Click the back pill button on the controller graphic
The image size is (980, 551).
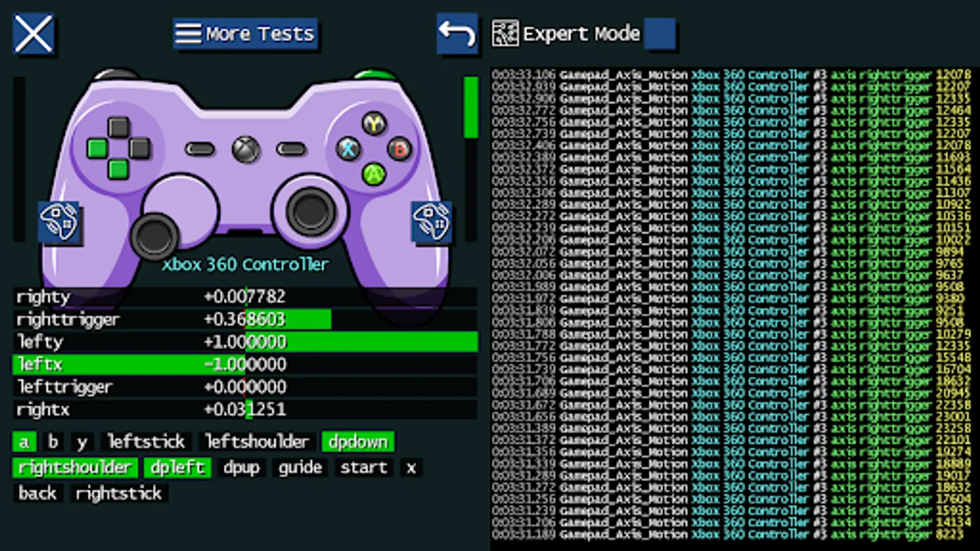click(x=200, y=149)
